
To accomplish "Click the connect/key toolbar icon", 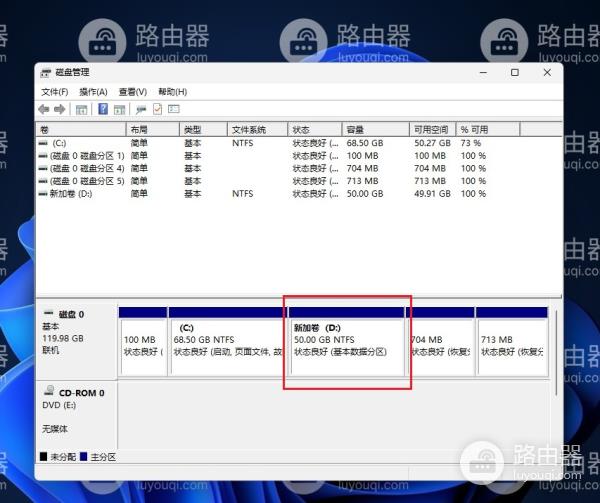I will click(141, 110).
